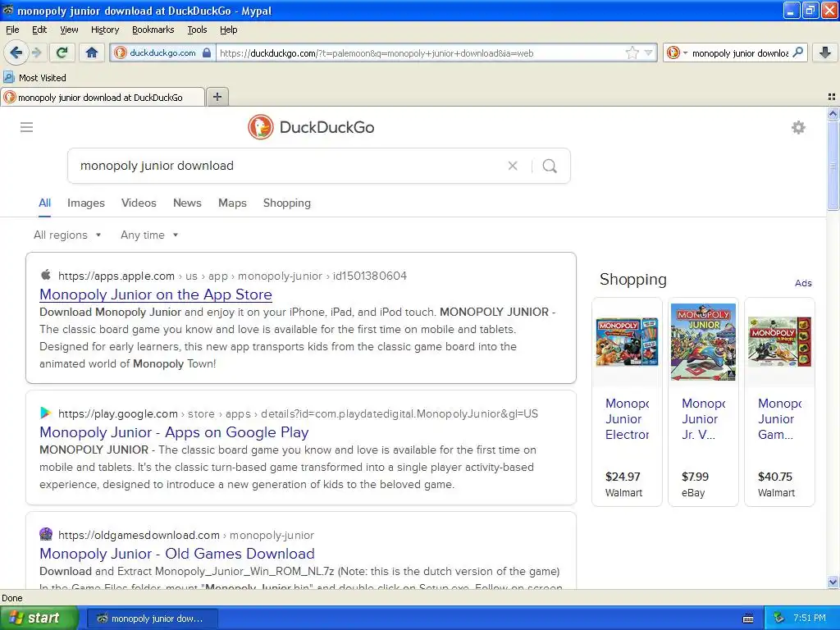840x630 pixels.
Task: Click the Apple favicon in first result
Action: point(46,276)
